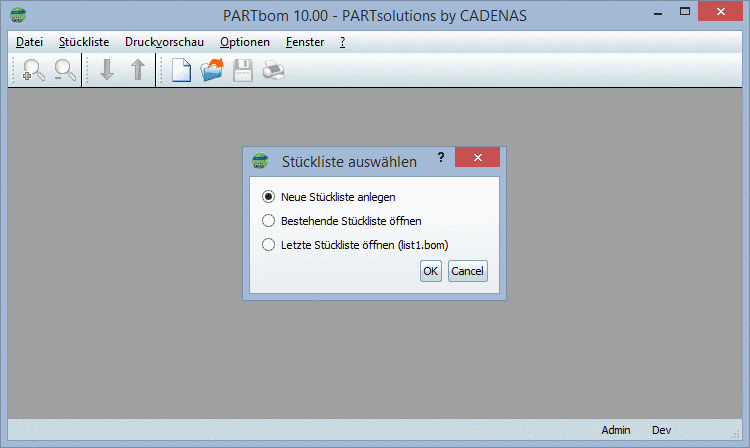Open the question mark help menu
750x448 pixels.
pyautogui.click(x=342, y=42)
